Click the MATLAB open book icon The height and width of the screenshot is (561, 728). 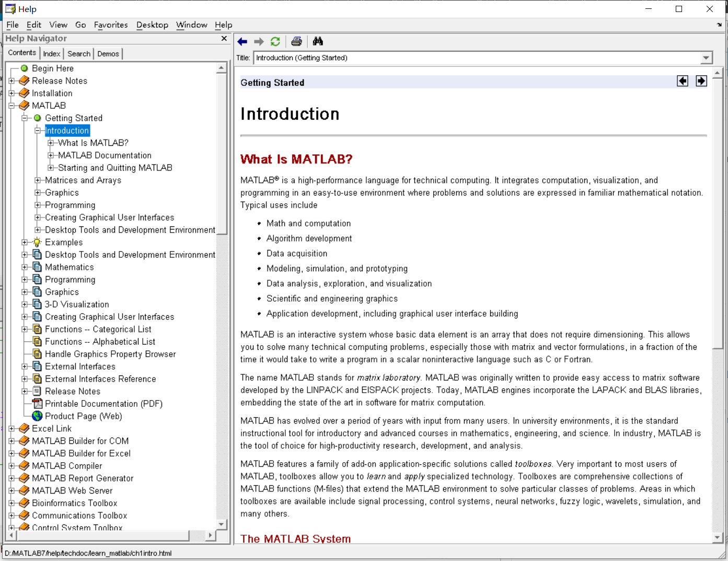(24, 106)
